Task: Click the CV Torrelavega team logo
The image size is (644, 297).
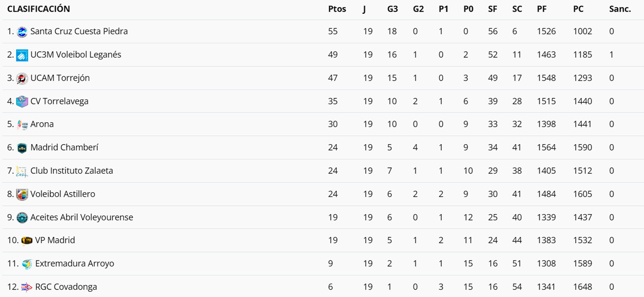Action: tap(22, 101)
